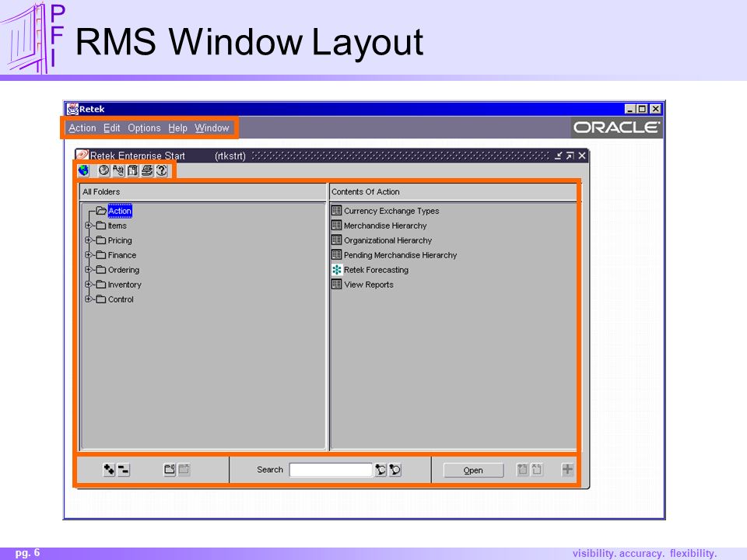Click the Pending Merchandise Hierarchy form icon
This screenshot has width=747, height=560.
tap(337, 255)
